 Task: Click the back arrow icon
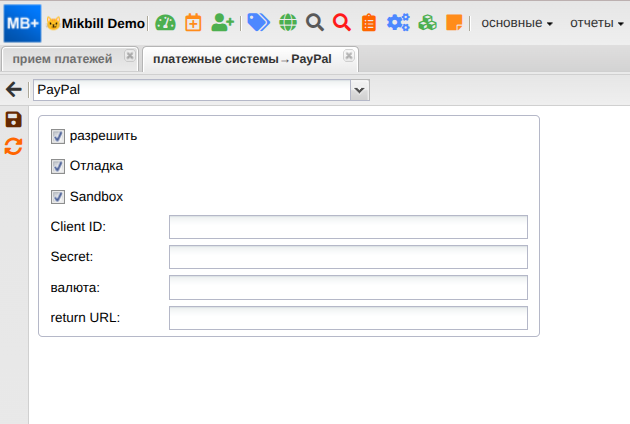point(14,89)
